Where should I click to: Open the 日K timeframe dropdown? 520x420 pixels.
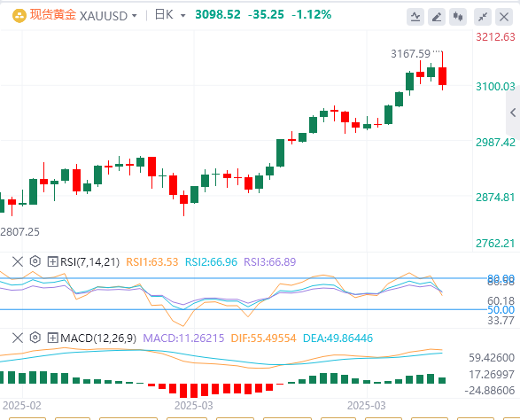point(182,16)
